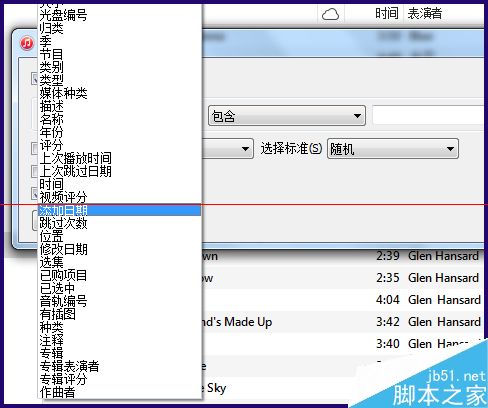Pick 有插图 from the list
Image resolution: width=488 pixels, height=408 pixels.
click(120, 314)
